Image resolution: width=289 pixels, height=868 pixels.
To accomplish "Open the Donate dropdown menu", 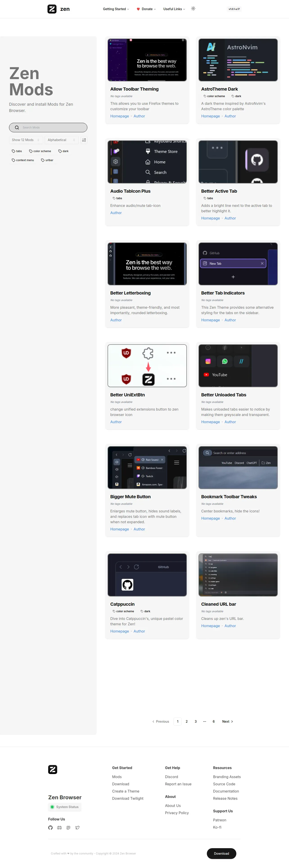I will (146, 9).
